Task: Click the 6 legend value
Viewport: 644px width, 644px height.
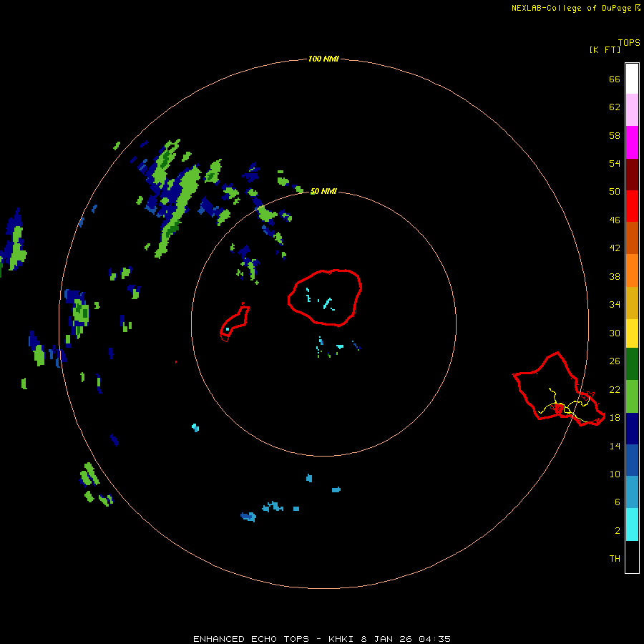Action: point(617,502)
